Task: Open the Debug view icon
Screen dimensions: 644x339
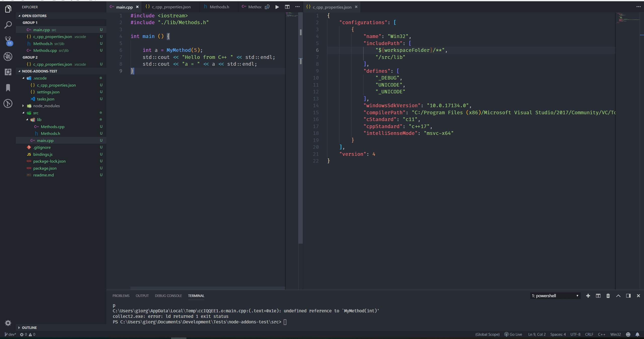Action: [8, 56]
